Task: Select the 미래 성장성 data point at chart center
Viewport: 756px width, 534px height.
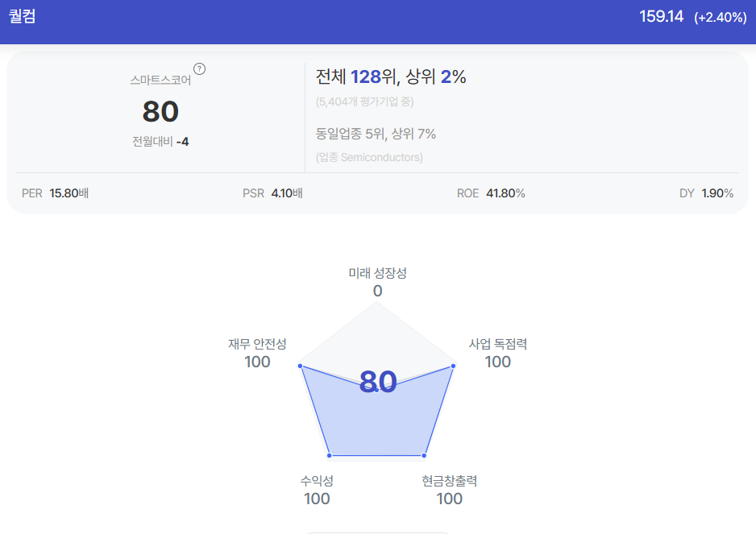Action: tap(376, 390)
